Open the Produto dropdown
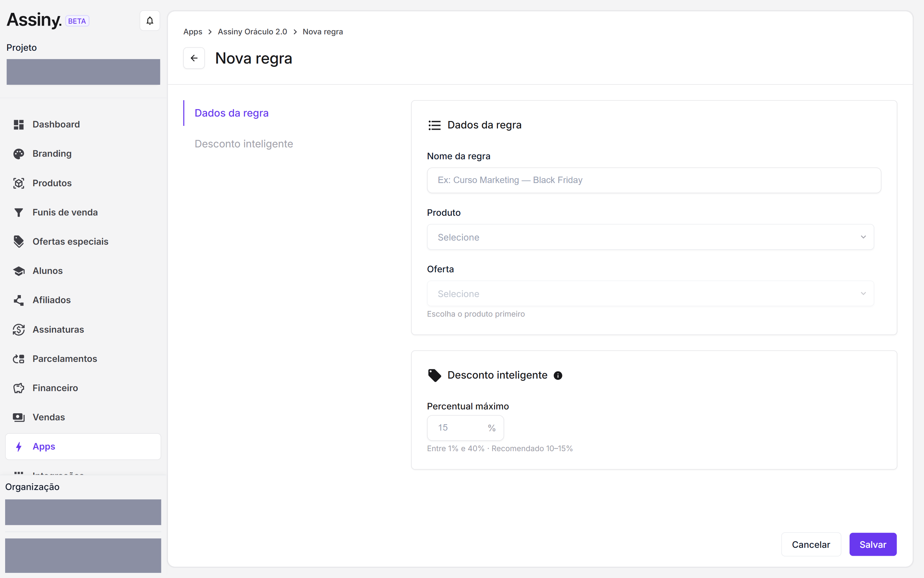 (x=650, y=237)
